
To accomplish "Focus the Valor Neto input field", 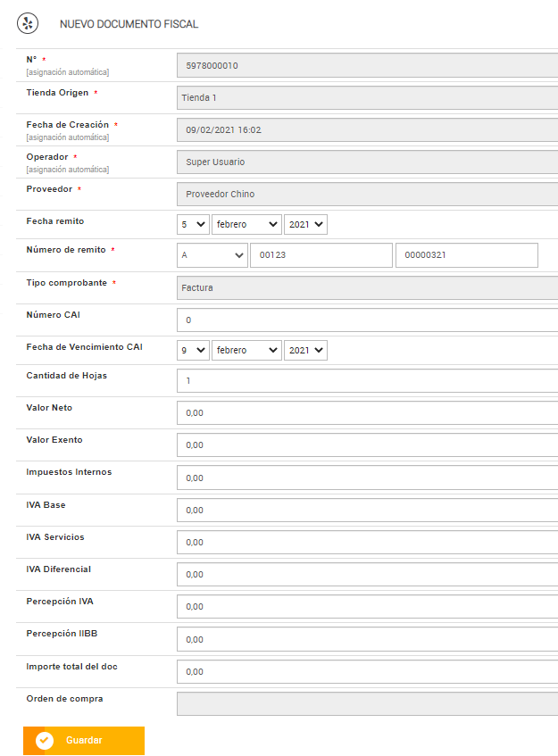I will 367,413.
